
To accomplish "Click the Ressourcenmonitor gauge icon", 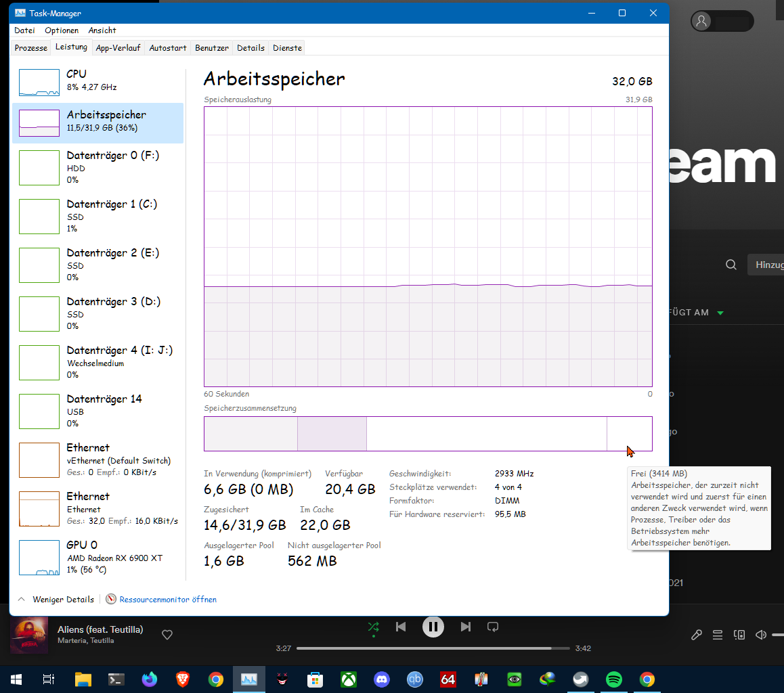I will point(111,599).
